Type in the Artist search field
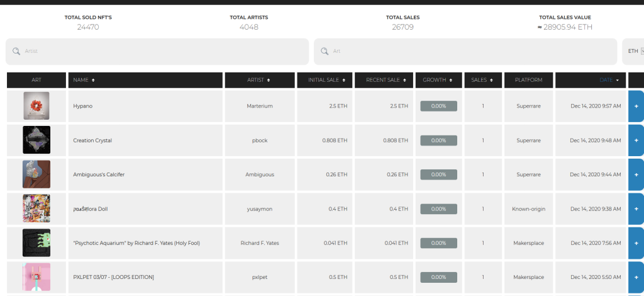Image resolution: width=644 pixels, height=296 pixels. pyautogui.click(x=164, y=51)
